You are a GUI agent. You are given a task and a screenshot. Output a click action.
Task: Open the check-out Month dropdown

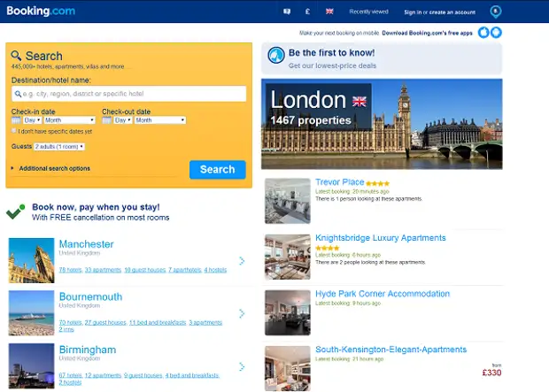[160, 119]
